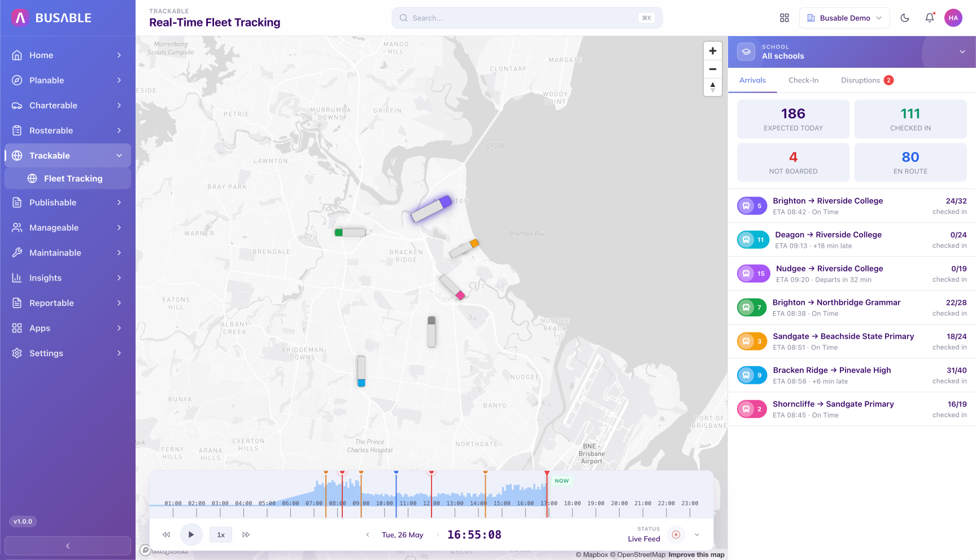The height and width of the screenshot is (560, 976).
Task: Open the Brighton to Riverside College arrival
Action: pyautogui.click(x=852, y=206)
